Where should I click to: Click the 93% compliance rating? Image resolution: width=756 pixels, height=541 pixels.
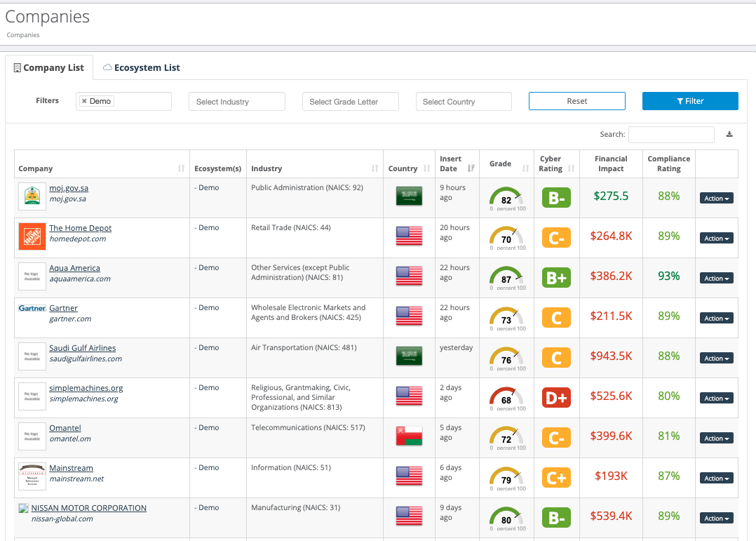click(x=669, y=276)
